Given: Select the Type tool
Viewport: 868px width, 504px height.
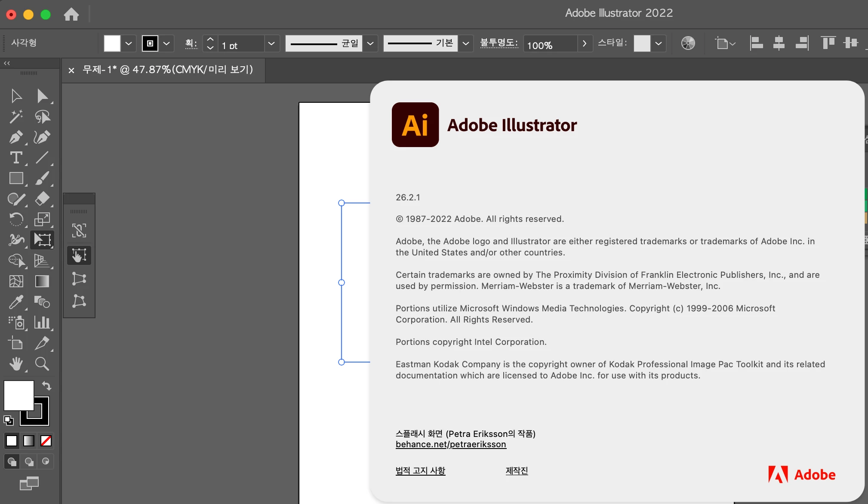Looking at the screenshot, I should click(x=16, y=158).
